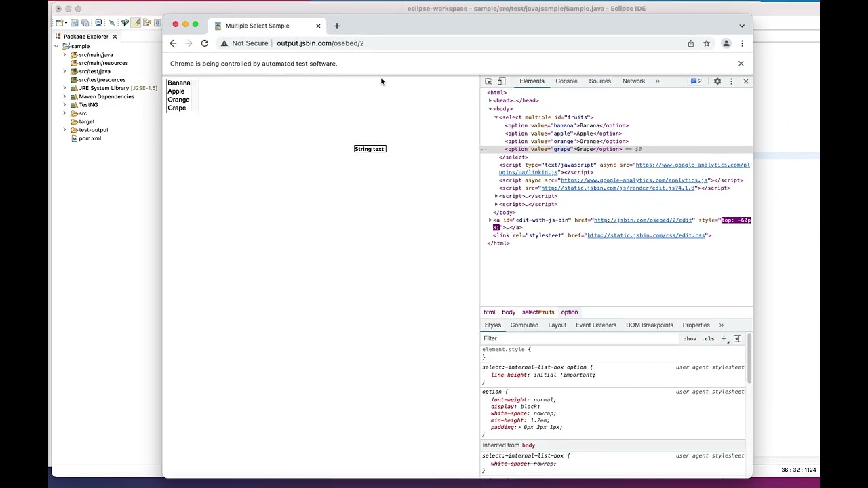Dismiss the automated test software infobar
The width and height of the screenshot is (868, 488).
point(741,64)
